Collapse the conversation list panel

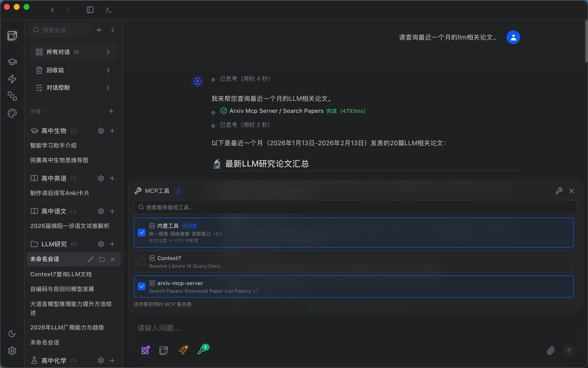point(113,30)
